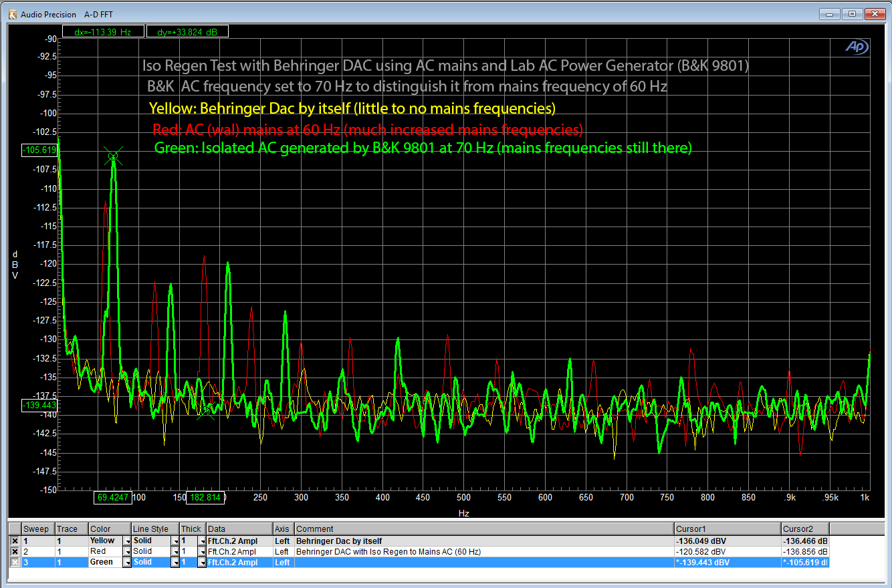Click the dBV Y-axis label
This screenshot has width=892, height=588.
15,265
